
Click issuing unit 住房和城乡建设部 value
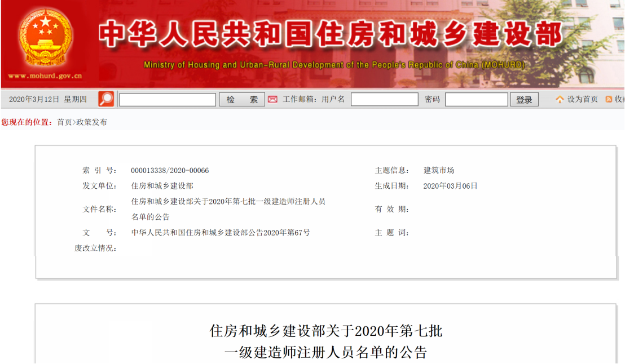[x=162, y=186]
